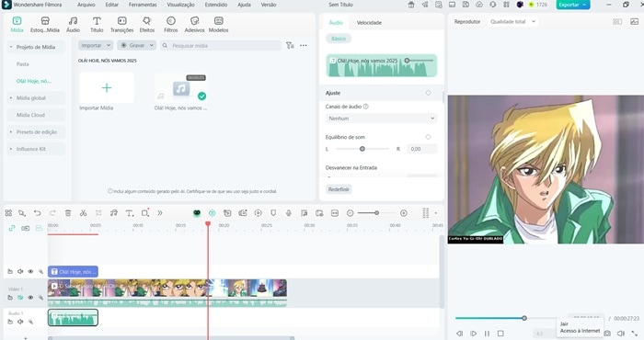Toggle the Equilíbrio de som keyframe diamond
The height and width of the screenshot is (340, 644).
click(x=428, y=137)
